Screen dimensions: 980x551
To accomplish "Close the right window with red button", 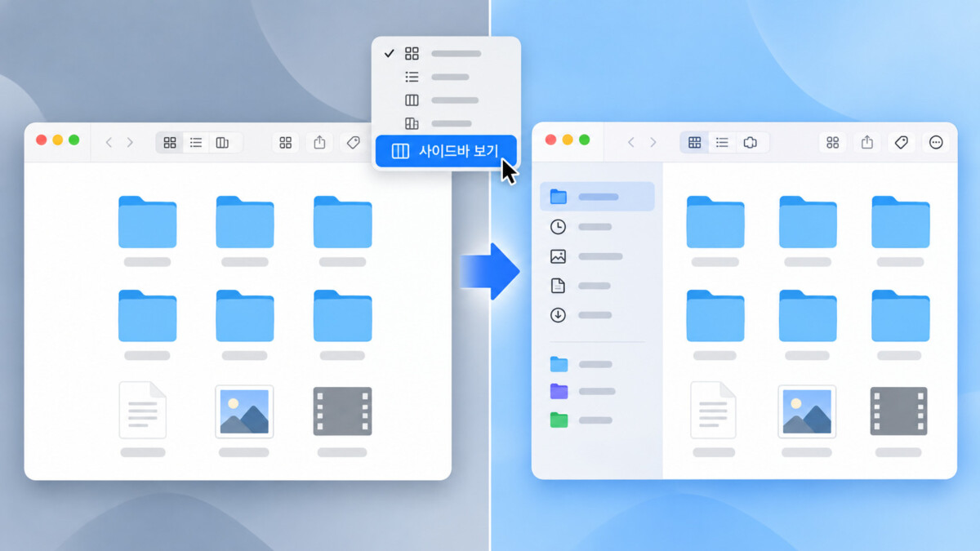I will coord(550,140).
